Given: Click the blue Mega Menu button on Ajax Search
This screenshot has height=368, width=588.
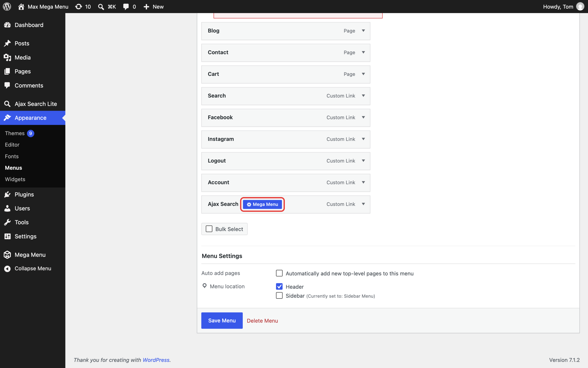Looking at the screenshot, I should tap(262, 204).
